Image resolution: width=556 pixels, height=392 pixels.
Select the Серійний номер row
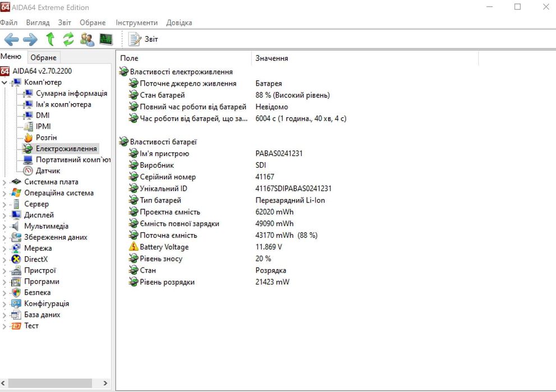coord(201,177)
